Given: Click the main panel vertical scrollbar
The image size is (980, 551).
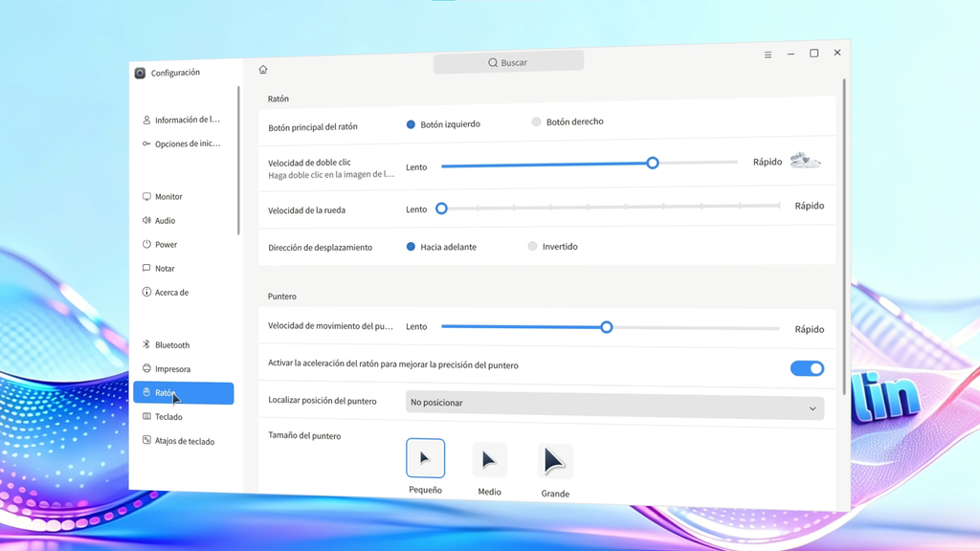Looking at the screenshot, I should point(844,237).
